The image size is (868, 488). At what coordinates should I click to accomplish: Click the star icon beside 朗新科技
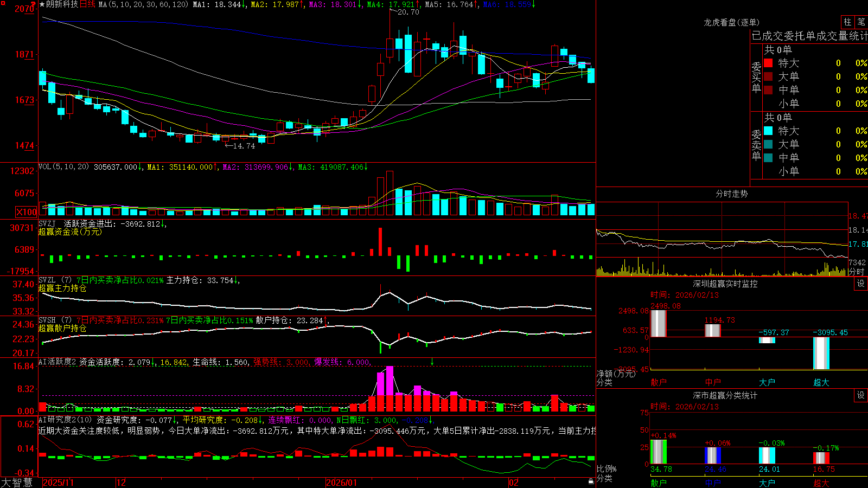[42, 4]
